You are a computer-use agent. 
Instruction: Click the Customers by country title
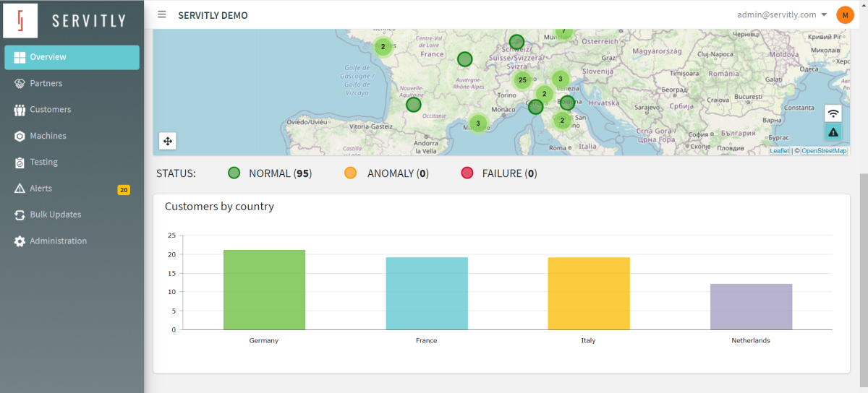pos(219,207)
